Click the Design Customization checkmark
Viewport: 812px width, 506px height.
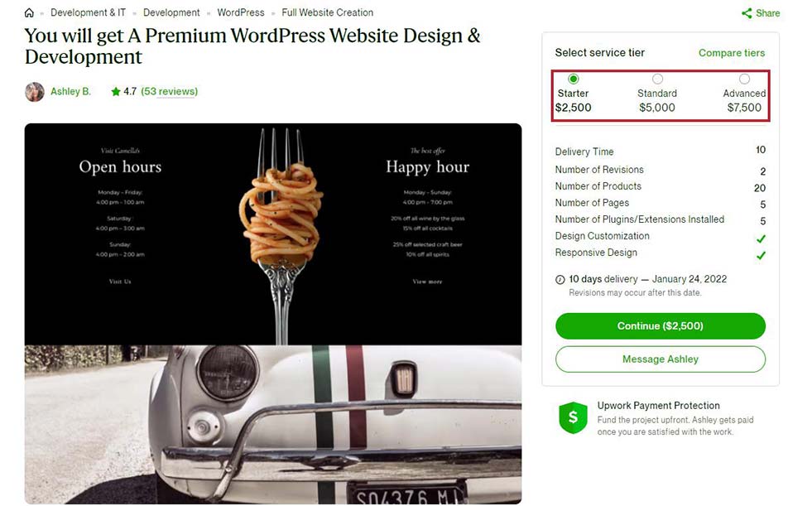pyautogui.click(x=761, y=239)
